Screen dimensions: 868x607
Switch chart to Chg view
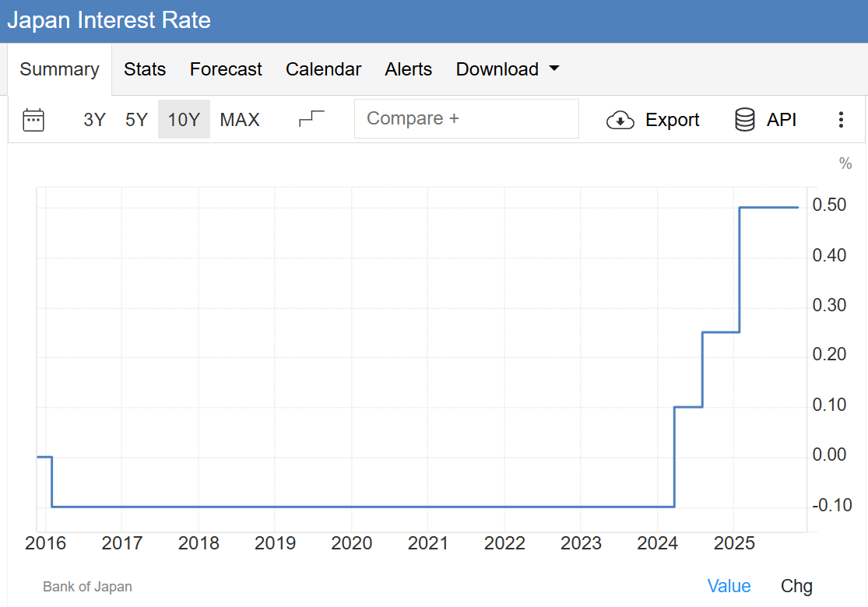click(796, 586)
